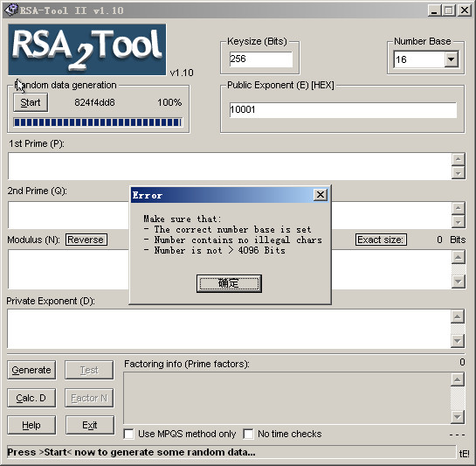
Task: Click the Calc. D button
Action: click(31, 398)
